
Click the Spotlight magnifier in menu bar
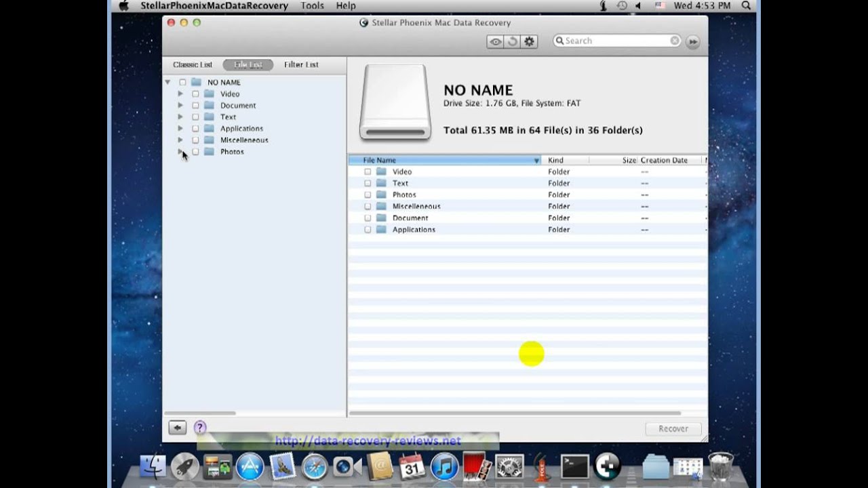coord(746,5)
